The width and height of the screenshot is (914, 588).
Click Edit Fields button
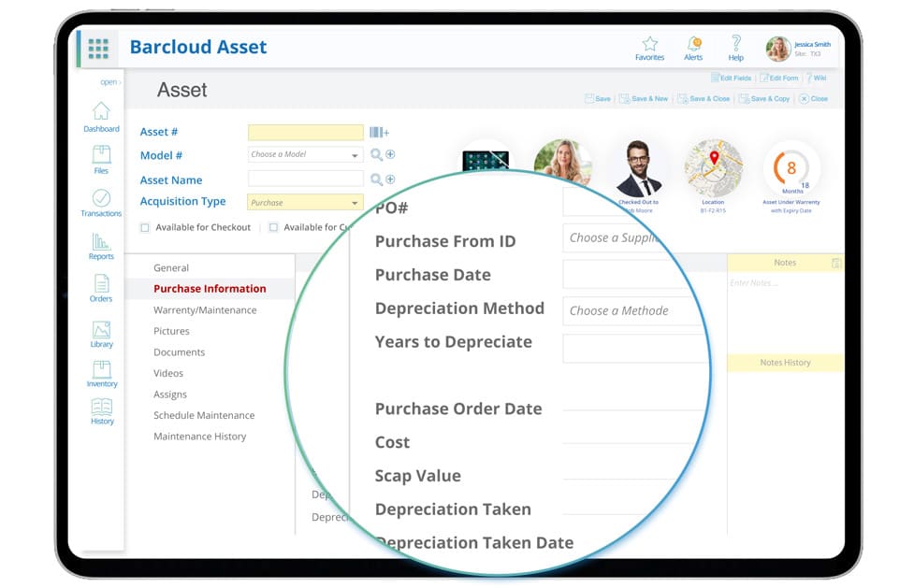coord(731,79)
